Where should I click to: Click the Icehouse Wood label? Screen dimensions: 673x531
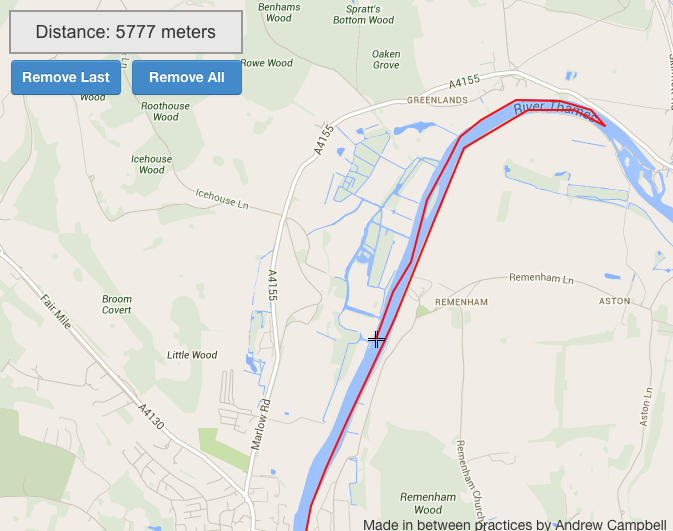[x=152, y=164]
